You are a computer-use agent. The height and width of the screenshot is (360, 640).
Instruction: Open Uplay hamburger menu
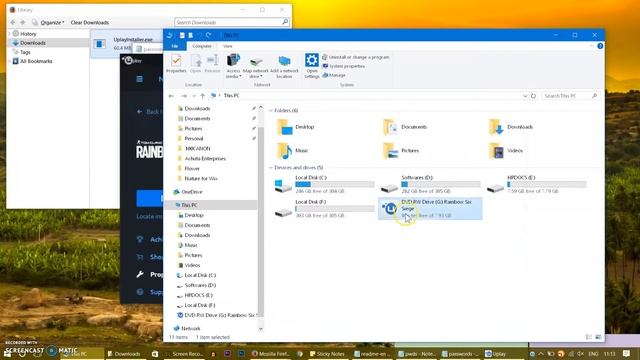[x=140, y=79]
